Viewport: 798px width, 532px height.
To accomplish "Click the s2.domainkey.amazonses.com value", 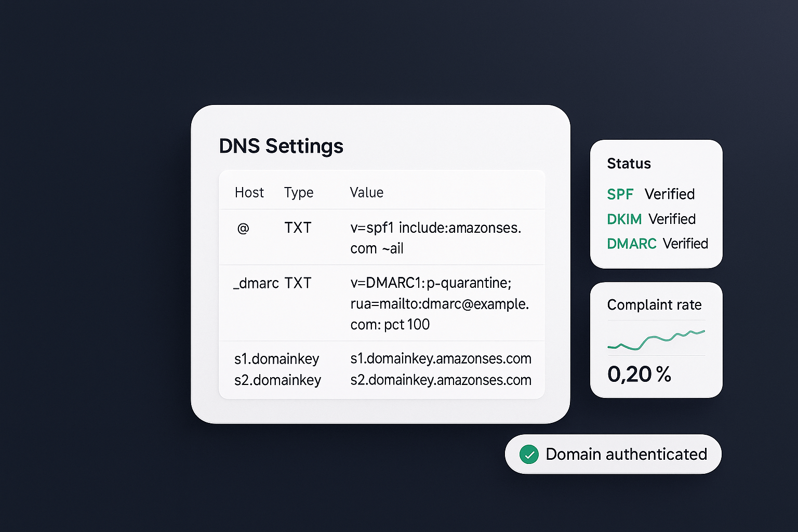I will (441, 380).
